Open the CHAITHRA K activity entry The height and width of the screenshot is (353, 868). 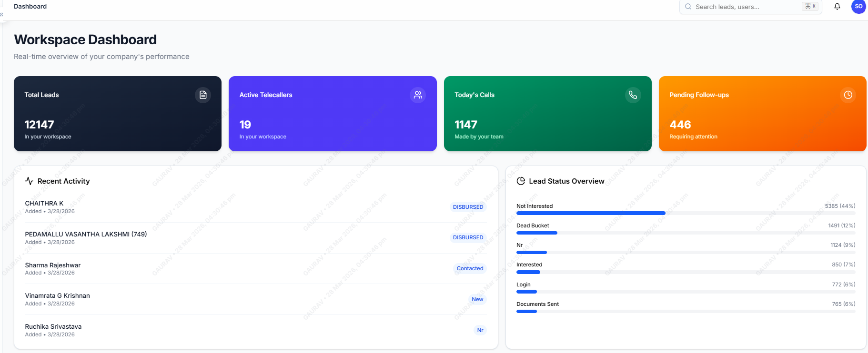click(44, 204)
